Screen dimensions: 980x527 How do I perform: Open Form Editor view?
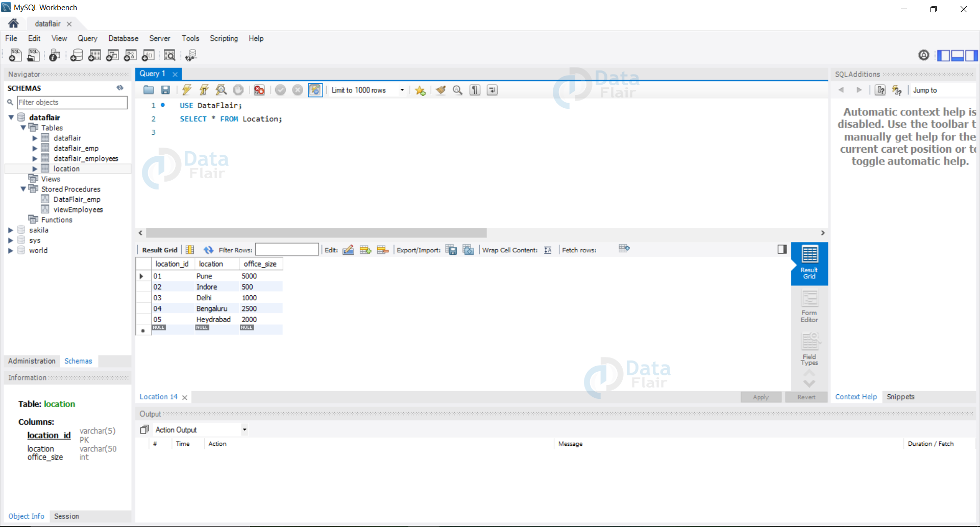(x=809, y=306)
